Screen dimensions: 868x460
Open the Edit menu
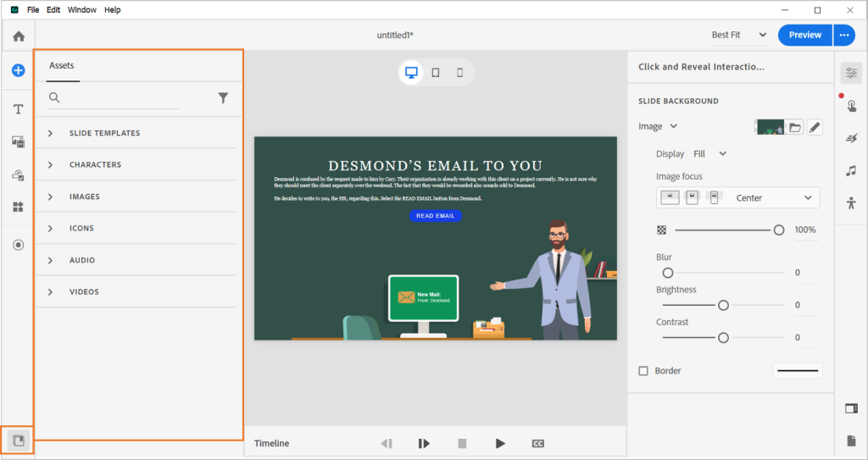tap(53, 10)
